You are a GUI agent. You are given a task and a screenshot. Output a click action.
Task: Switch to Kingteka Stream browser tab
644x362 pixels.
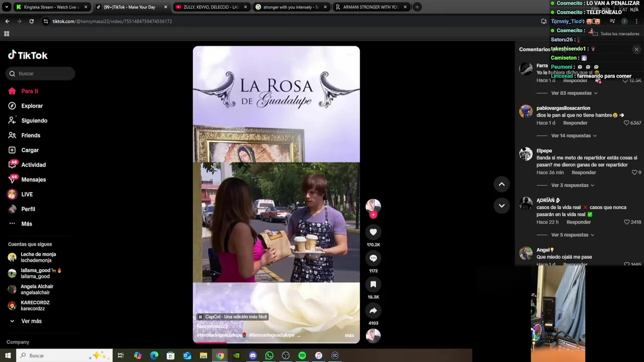pyautogui.click(x=51, y=7)
